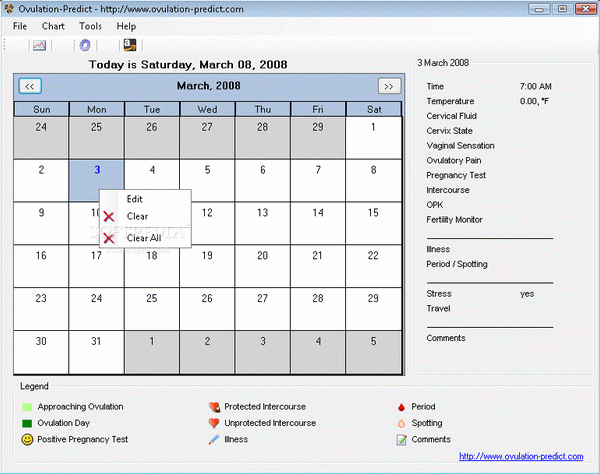Choose Edit from the context menu
The image size is (600, 474).
[x=145, y=199]
